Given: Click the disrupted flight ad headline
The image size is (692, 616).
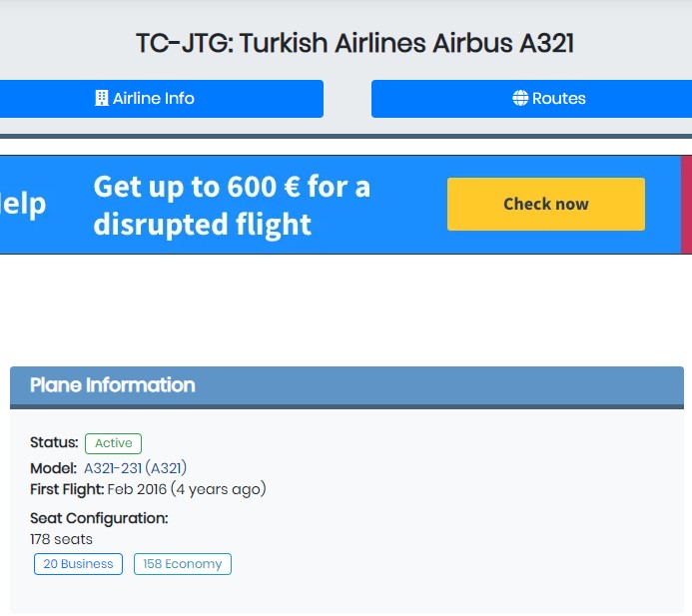Looking at the screenshot, I should (x=232, y=206).
